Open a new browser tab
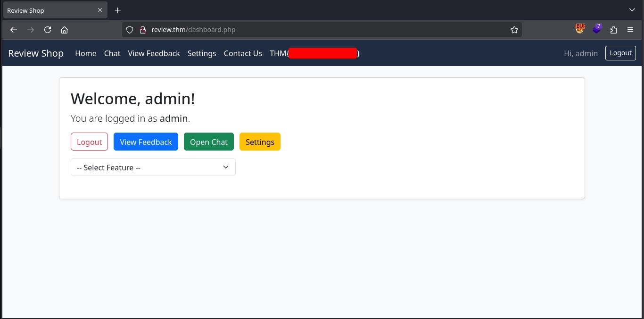Viewport: 644px width, 319px height. coord(118,10)
